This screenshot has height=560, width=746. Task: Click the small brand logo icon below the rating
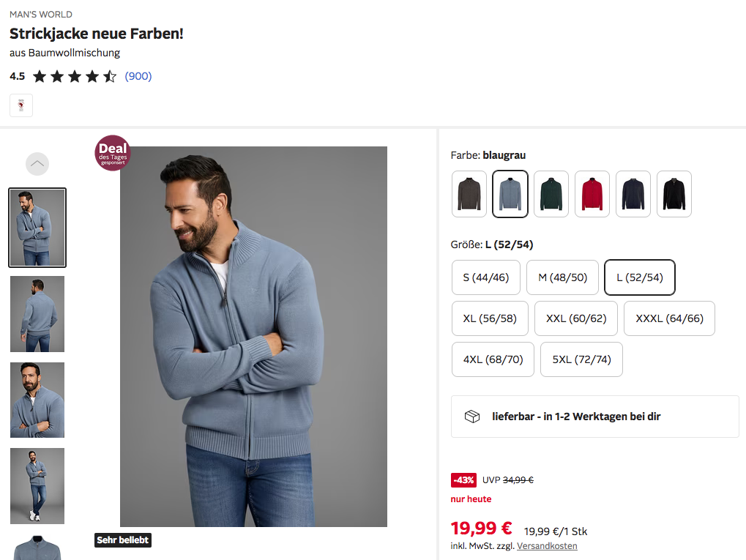click(21, 105)
